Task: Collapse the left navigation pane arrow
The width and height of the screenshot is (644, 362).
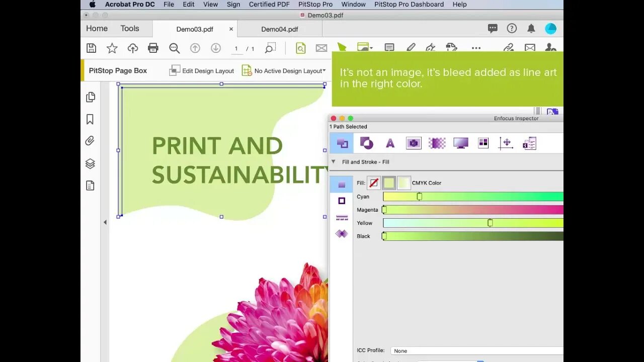Action: click(105, 222)
